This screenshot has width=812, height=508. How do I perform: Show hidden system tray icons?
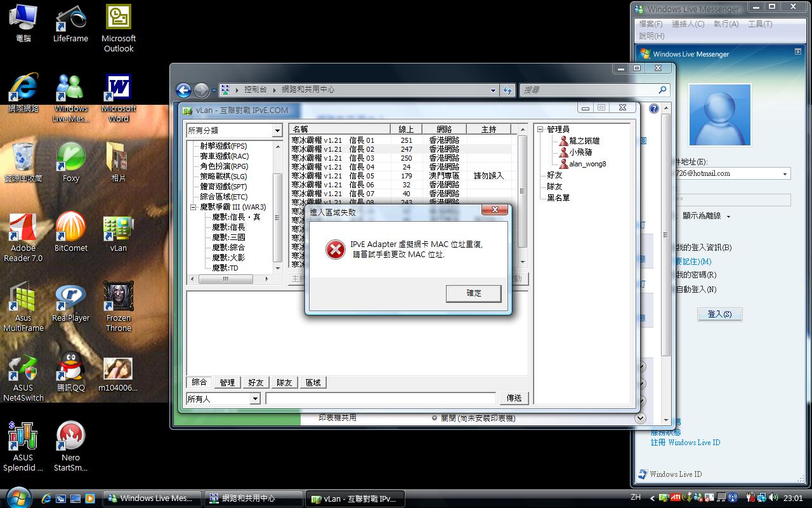click(x=652, y=498)
